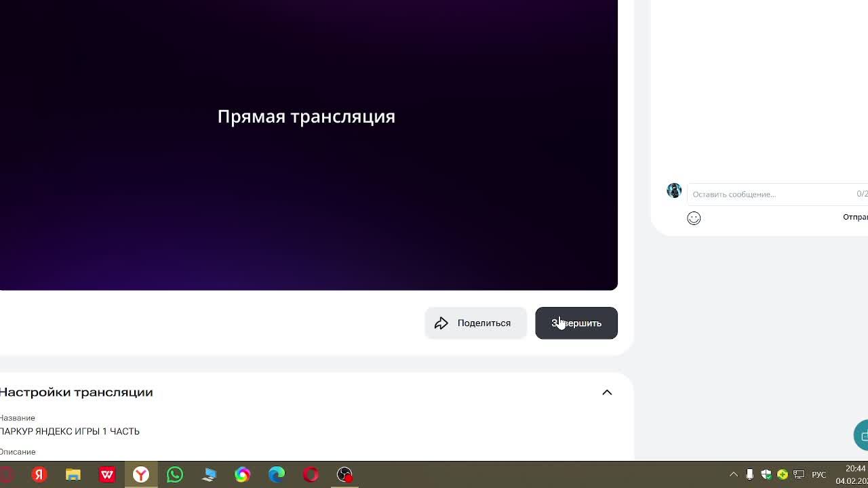Screen dimensions: 868x488
Task: Open the computer monitor taskbar app
Action: tap(209, 474)
